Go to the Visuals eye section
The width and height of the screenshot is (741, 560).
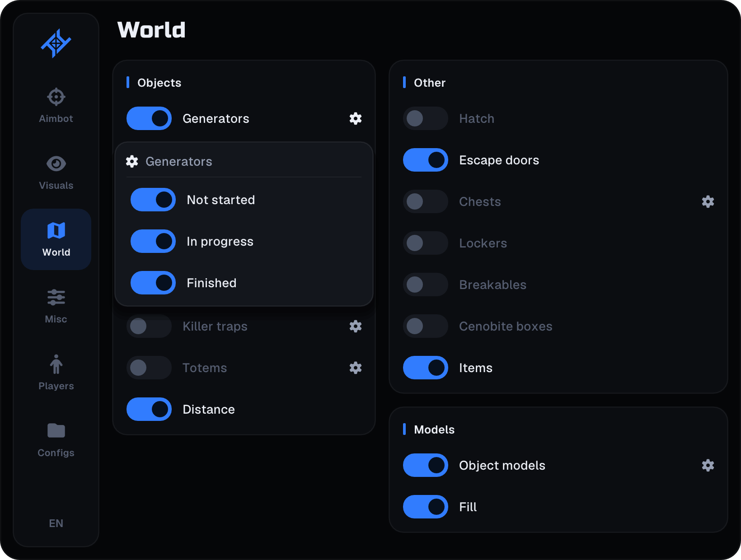point(56,173)
